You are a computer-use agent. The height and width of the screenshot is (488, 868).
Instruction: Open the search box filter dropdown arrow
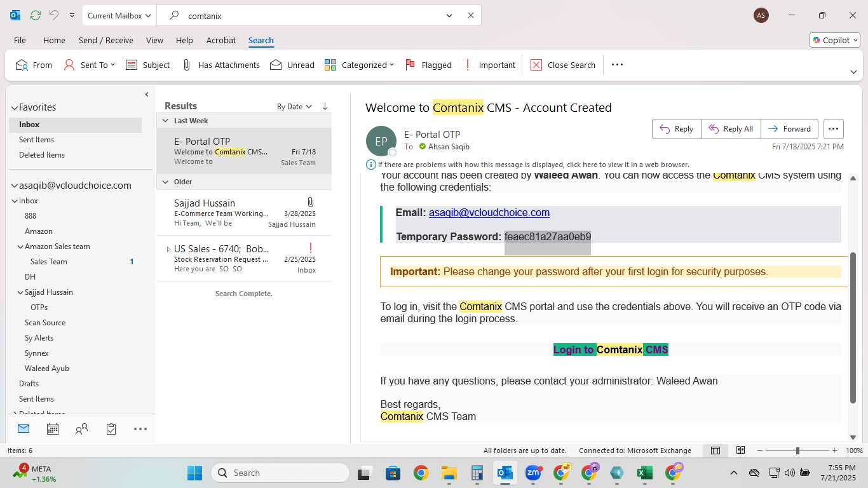[449, 15]
